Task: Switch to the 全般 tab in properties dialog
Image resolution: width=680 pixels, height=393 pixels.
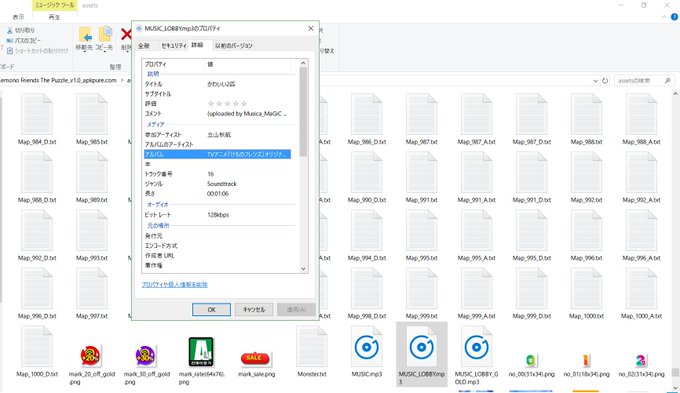Action: click(144, 46)
